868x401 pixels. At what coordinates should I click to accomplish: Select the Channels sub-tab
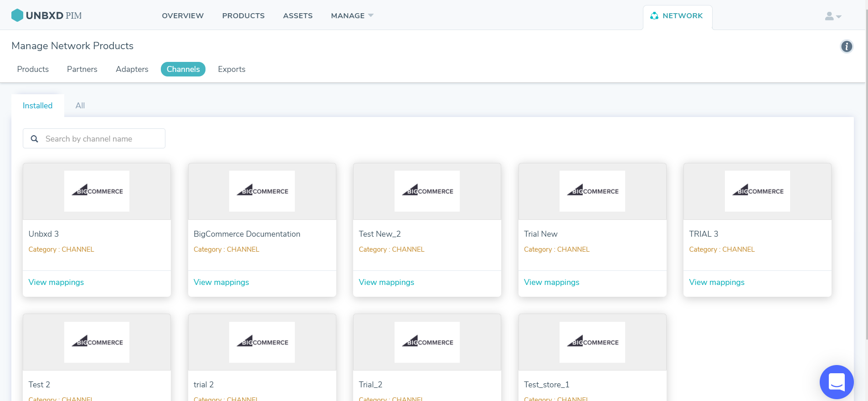pyautogui.click(x=183, y=69)
